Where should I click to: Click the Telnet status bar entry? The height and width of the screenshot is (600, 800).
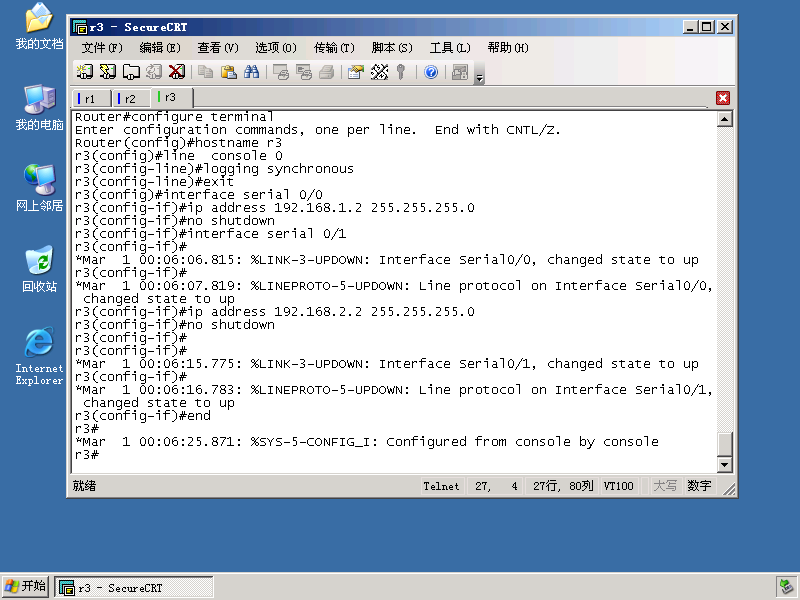point(441,486)
